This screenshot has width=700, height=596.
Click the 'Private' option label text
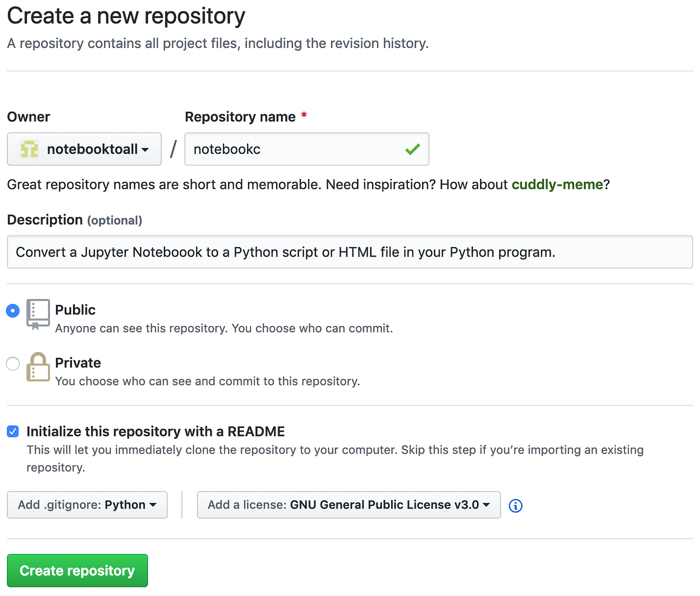click(x=78, y=363)
